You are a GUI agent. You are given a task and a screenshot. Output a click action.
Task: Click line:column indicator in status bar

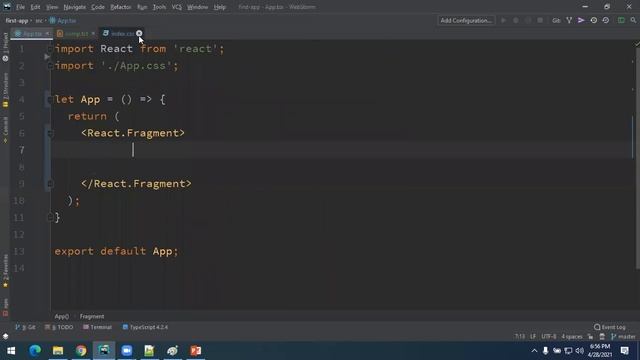click(520, 337)
